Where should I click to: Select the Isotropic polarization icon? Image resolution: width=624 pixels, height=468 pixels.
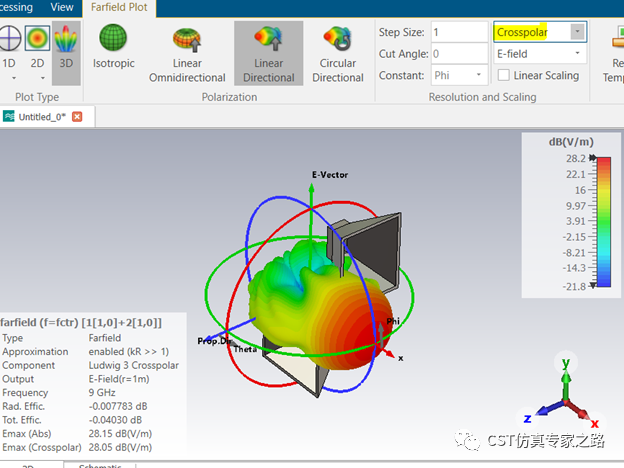pyautogui.click(x=113, y=50)
